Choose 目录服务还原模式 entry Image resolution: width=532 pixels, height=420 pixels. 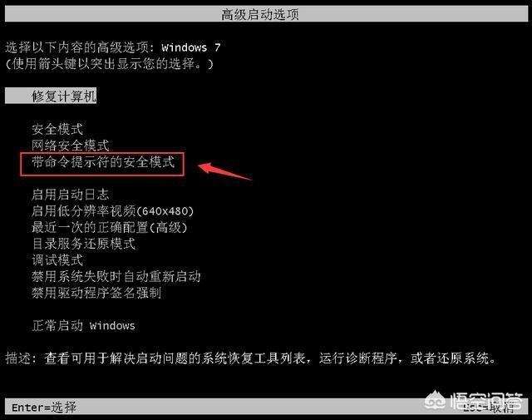coord(83,244)
